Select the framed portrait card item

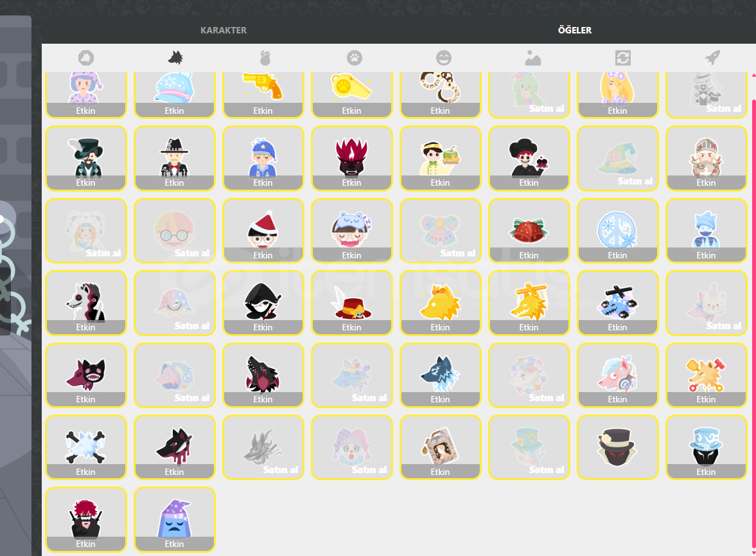(x=441, y=447)
